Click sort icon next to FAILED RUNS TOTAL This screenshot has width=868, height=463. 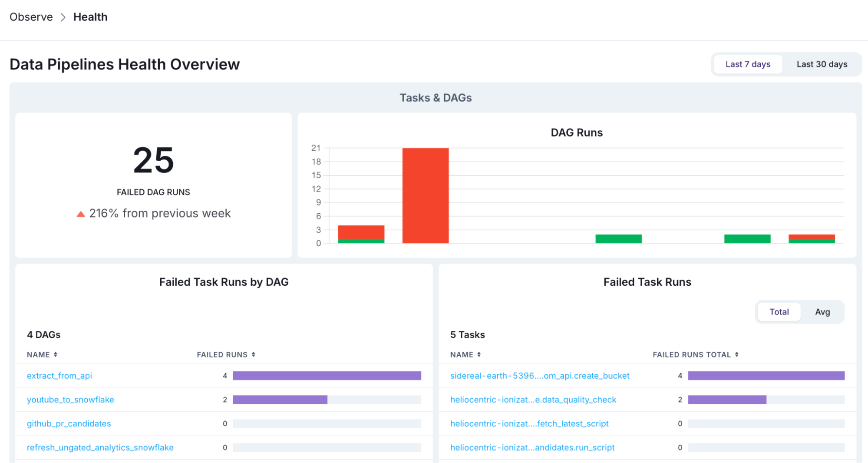(x=737, y=355)
